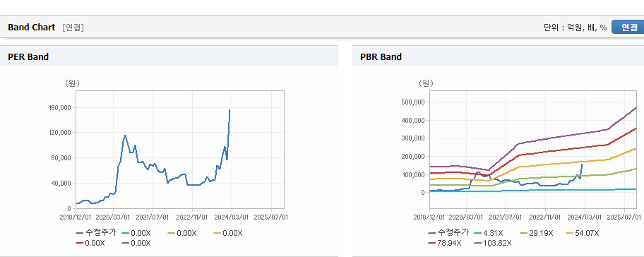Click the 100,000 axis label in PBR Band
The height and width of the screenshot is (257, 644).
413,174
